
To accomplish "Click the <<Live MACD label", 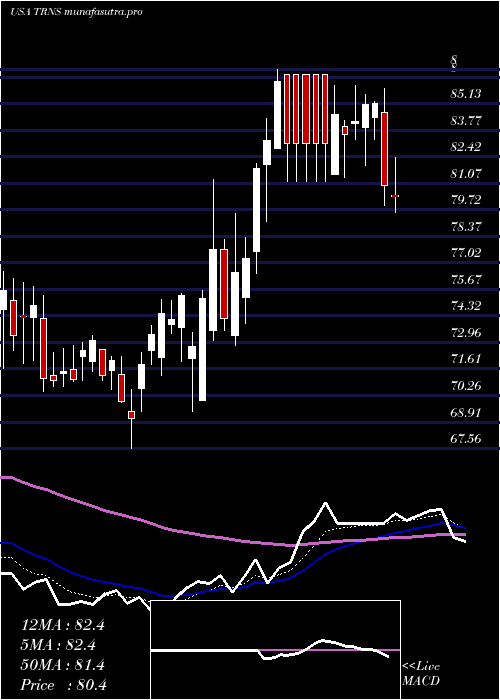I will pos(421,674).
